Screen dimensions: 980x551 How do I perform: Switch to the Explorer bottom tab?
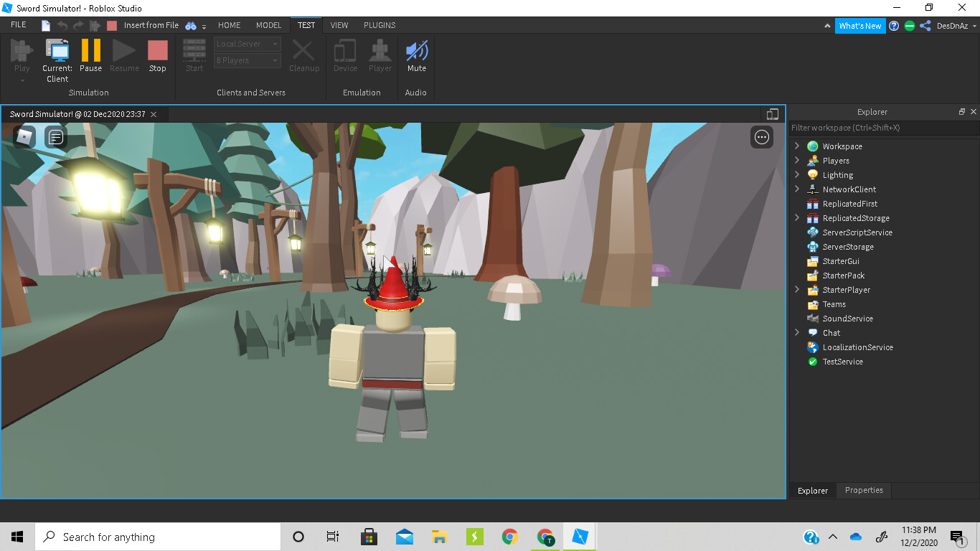813,491
